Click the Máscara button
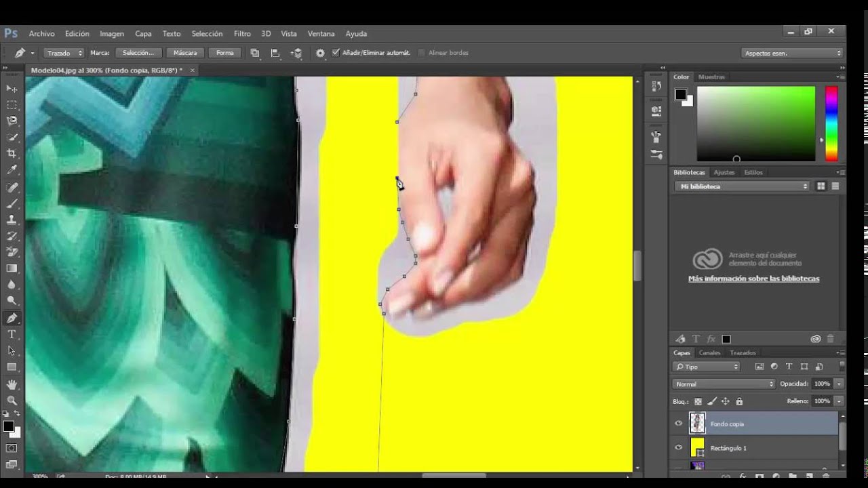This screenshot has height=488, width=868. (x=185, y=53)
